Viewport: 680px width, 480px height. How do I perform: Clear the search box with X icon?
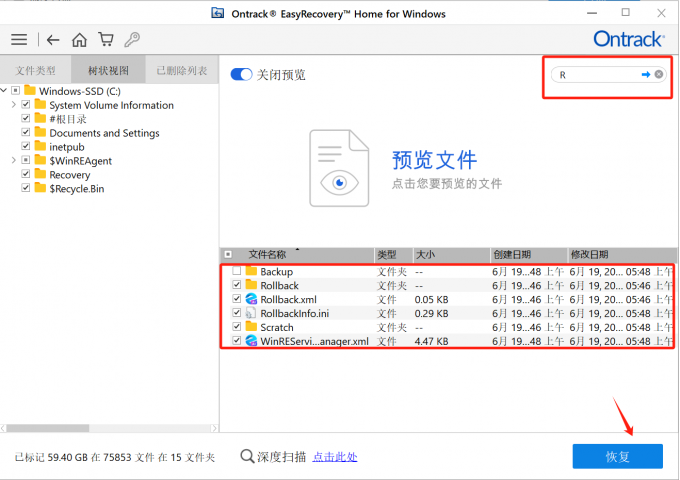coord(659,75)
